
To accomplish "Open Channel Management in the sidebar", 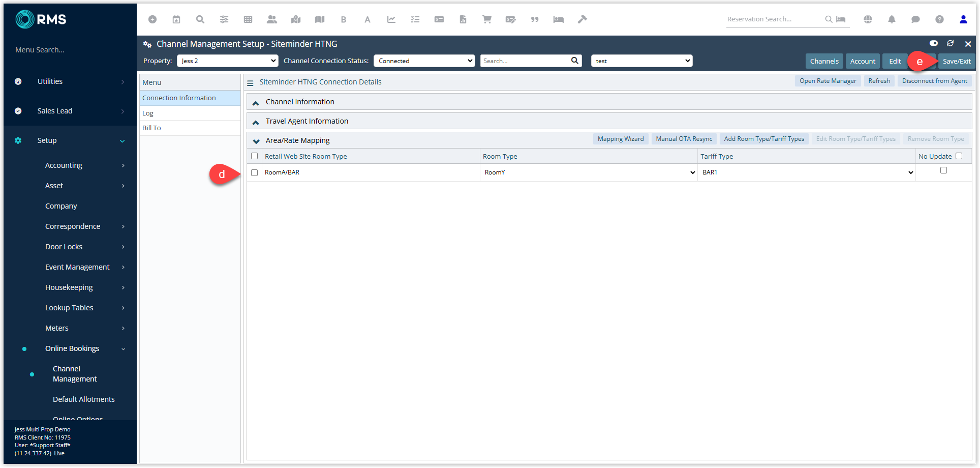I will click(75, 374).
